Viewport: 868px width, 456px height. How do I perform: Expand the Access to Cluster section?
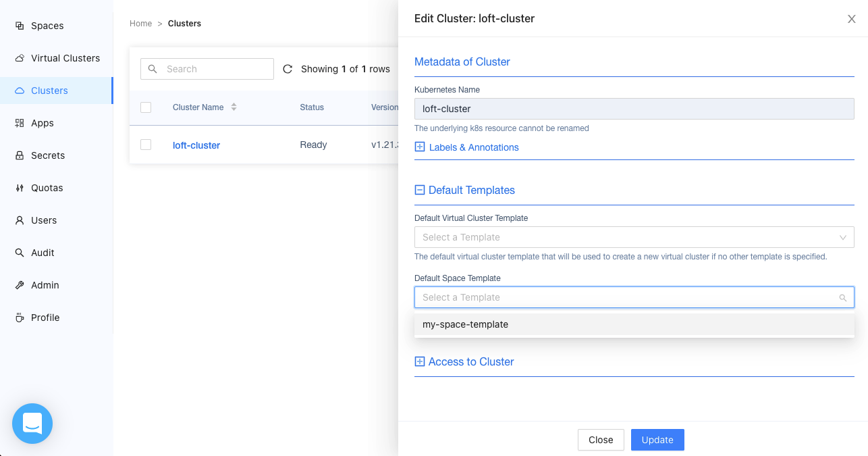[x=420, y=362]
